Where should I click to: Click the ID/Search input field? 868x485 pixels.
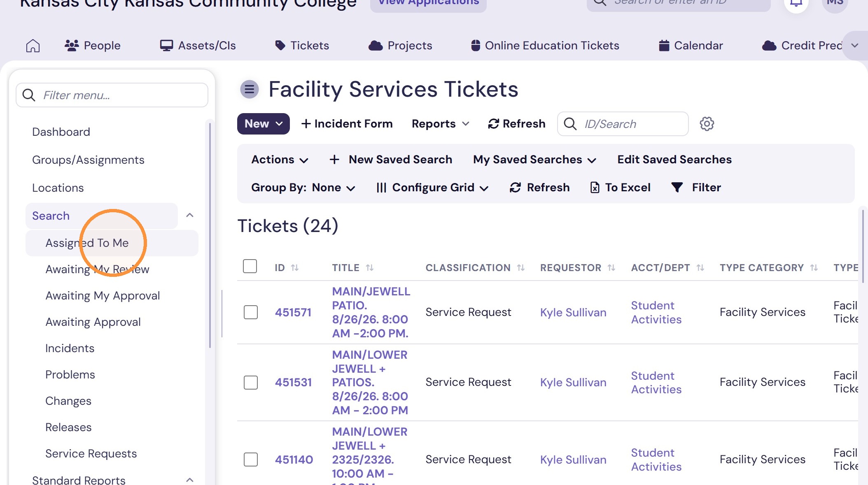point(623,124)
